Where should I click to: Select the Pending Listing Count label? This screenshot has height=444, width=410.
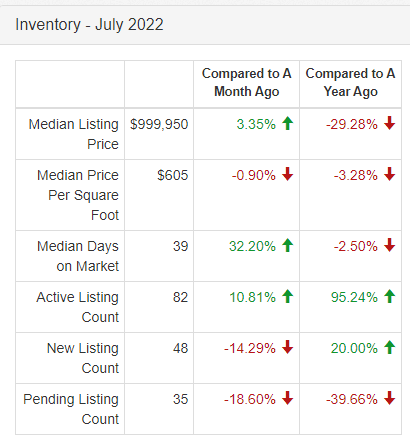71,409
